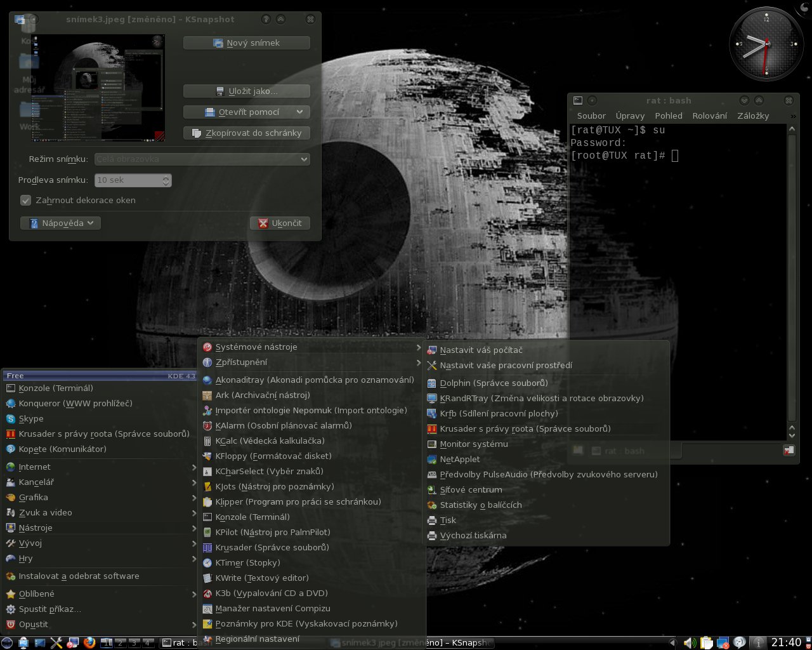This screenshot has height=650, width=812.
Task: Open Záložky menu in Konsole
Action: tap(752, 116)
